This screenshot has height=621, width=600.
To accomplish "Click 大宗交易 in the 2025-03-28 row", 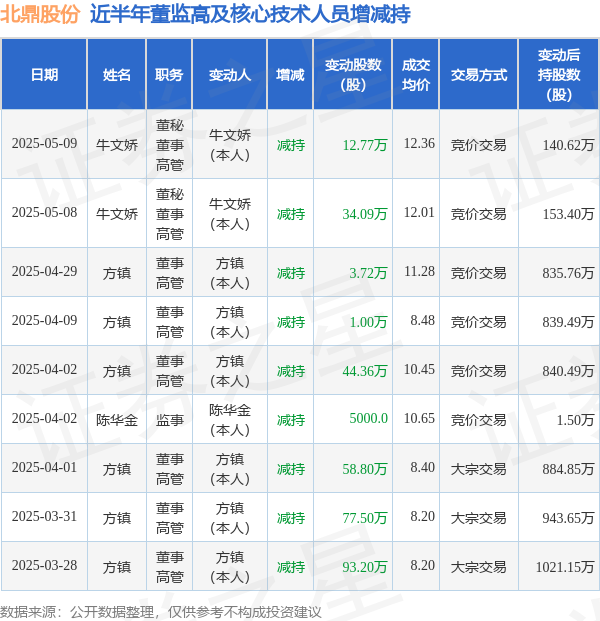I will coord(478,567).
